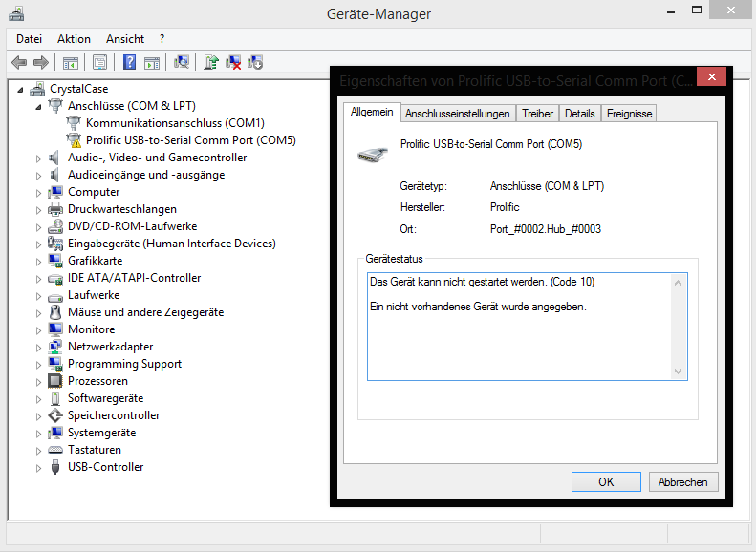
Task: Maximize the Geräte-Manager window
Action: pos(697,11)
